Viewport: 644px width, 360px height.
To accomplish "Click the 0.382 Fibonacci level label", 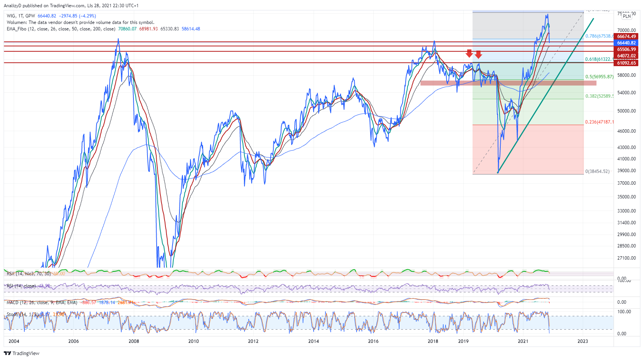I will click(599, 96).
